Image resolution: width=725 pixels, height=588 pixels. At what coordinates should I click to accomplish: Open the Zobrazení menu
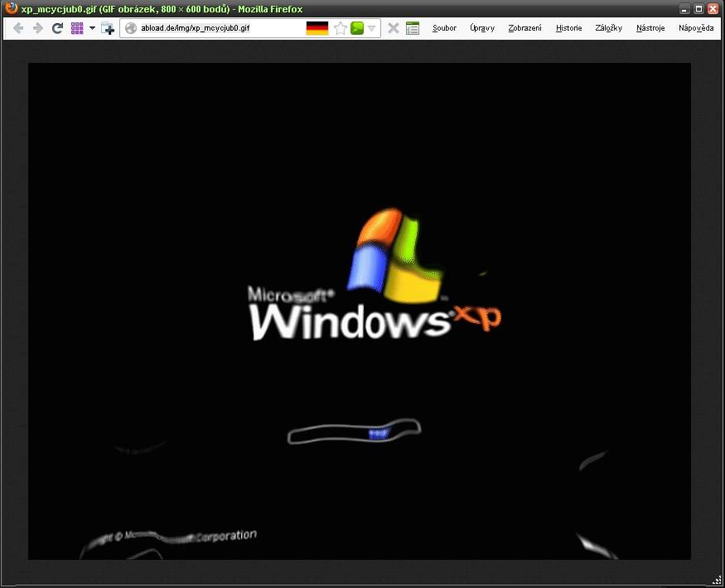tap(524, 28)
